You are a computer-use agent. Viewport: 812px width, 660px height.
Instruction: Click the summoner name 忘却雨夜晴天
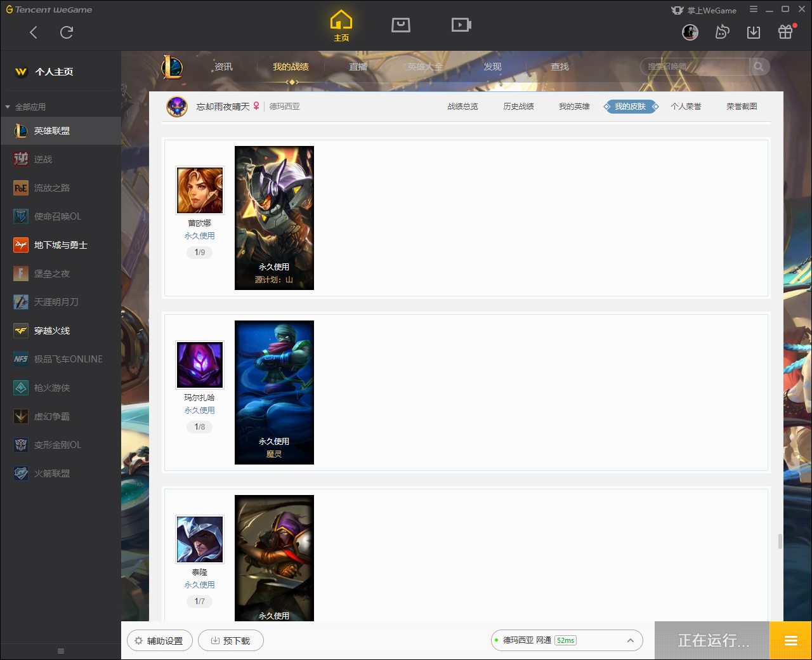tap(223, 107)
